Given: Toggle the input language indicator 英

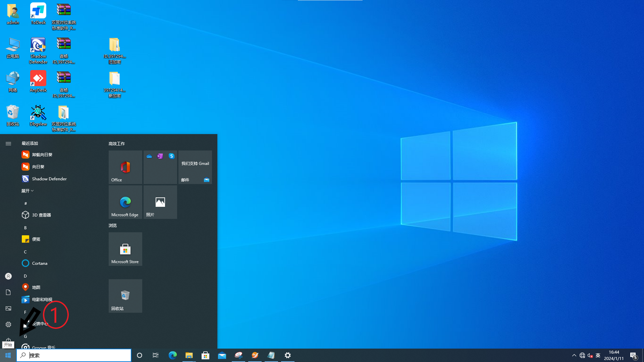Looking at the screenshot, I should click(x=598, y=355).
